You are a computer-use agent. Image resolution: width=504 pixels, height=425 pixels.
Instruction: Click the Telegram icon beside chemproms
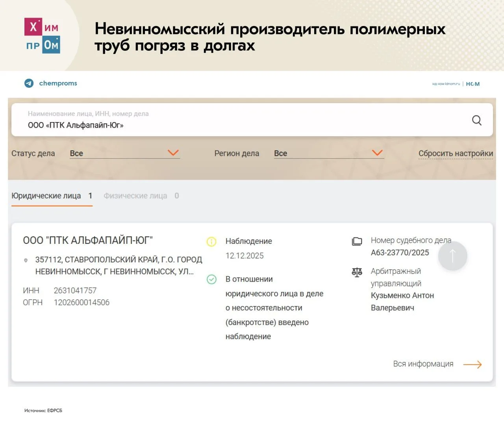(29, 83)
